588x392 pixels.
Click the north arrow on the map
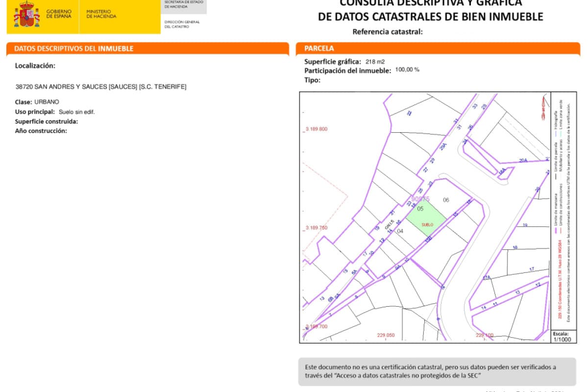pos(543,107)
